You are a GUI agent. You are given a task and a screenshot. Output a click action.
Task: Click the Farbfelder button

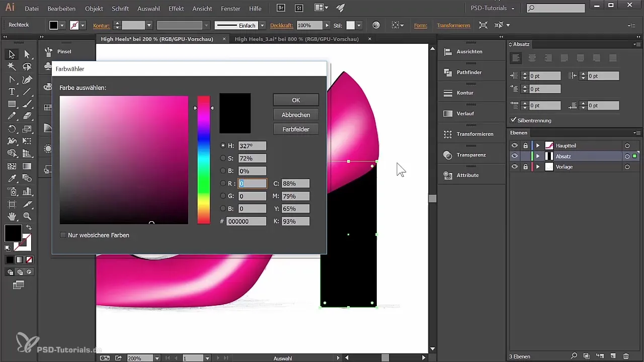pyautogui.click(x=296, y=129)
